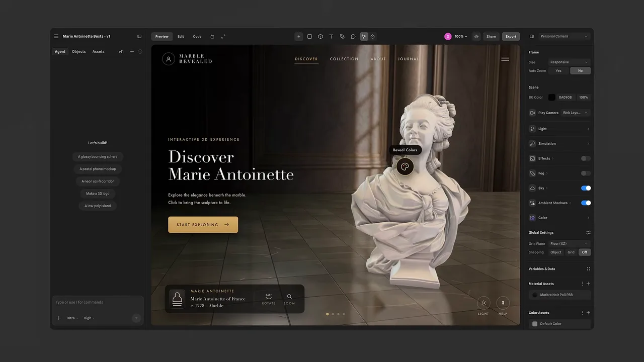The height and width of the screenshot is (362, 644).
Task: Click the plus add tool in center toolbar
Action: point(299,36)
